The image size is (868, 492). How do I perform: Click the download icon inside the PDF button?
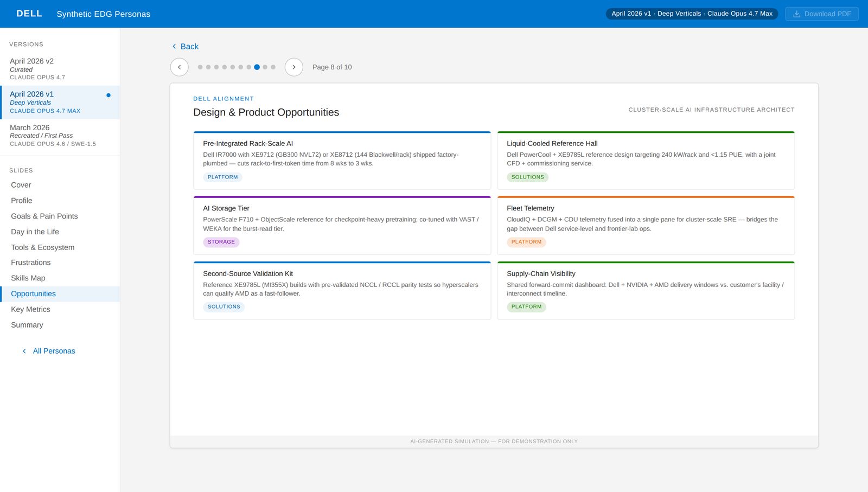click(x=796, y=14)
